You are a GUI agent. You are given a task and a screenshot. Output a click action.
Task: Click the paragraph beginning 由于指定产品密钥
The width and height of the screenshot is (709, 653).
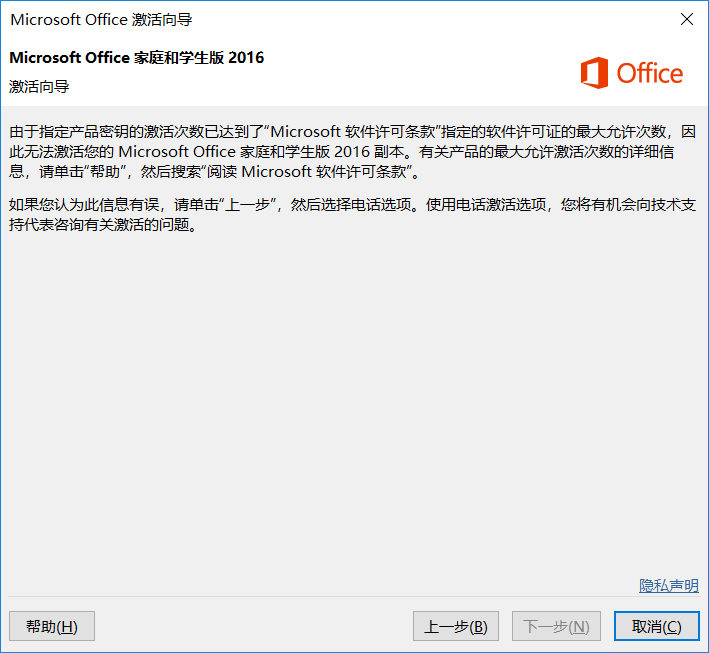[352, 151]
